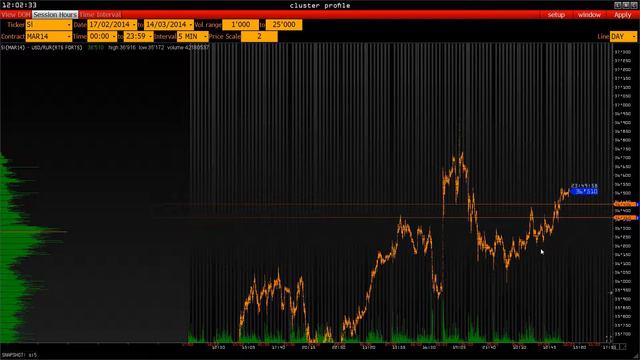Open the setup menu
The image size is (640, 360).
pyautogui.click(x=556, y=15)
